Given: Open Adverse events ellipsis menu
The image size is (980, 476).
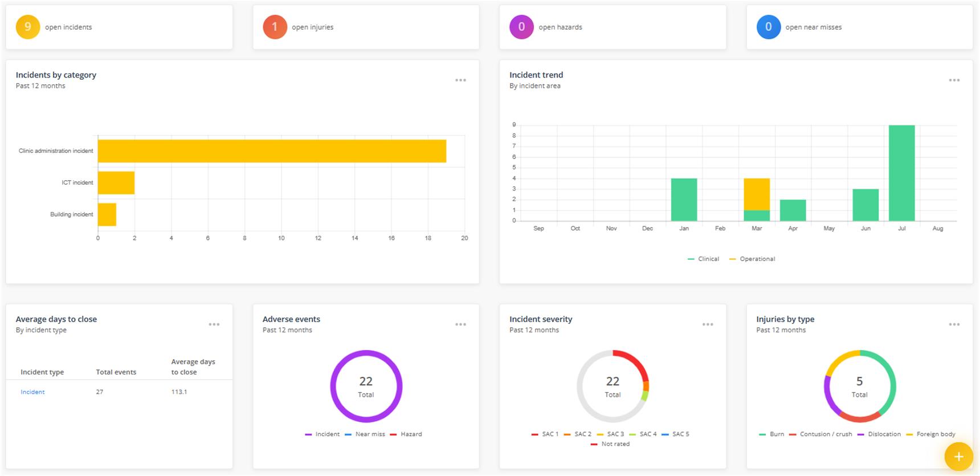Looking at the screenshot, I should pyautogui.click(x=460, y=324).
